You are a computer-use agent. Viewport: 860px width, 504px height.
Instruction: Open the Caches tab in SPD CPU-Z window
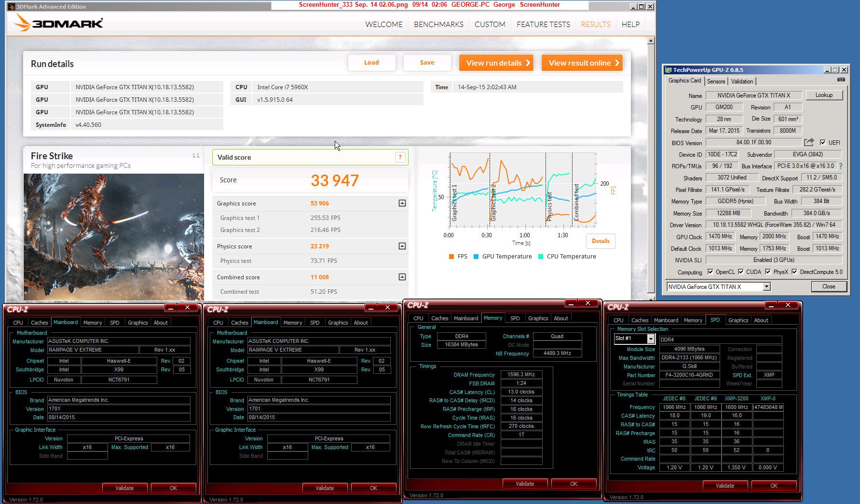[640, 320]
